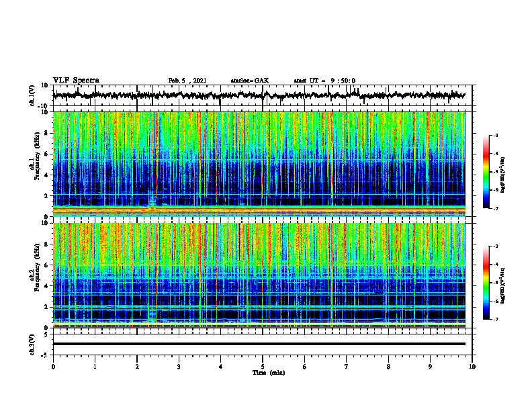Click the "ch.1(V)" waveform axis label
532x411 pixels.
coord(33,95)
